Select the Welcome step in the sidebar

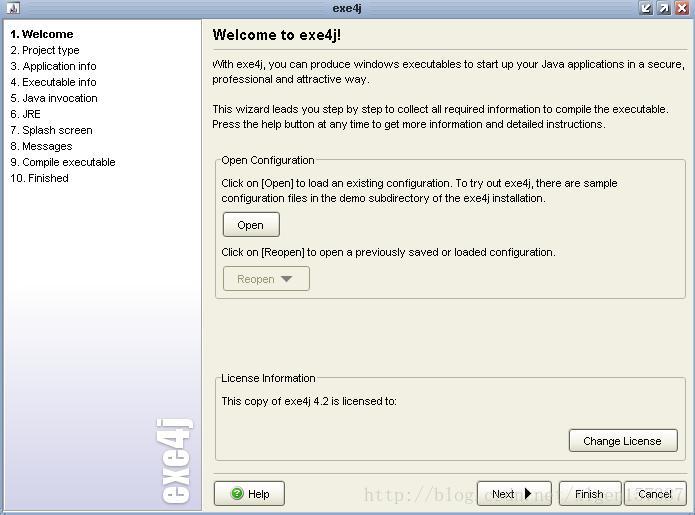[x=42, y=34]
